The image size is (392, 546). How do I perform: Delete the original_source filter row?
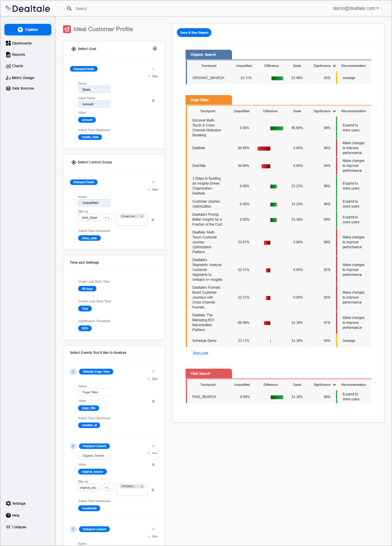tap(153, 490)
